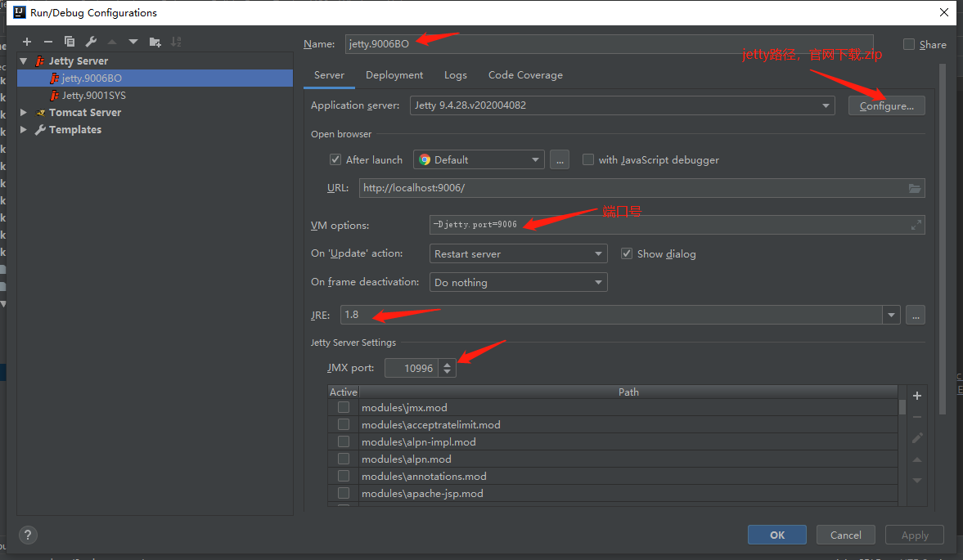
Task: Copy configuration icon in toolbar
Action: click(70, 42)
